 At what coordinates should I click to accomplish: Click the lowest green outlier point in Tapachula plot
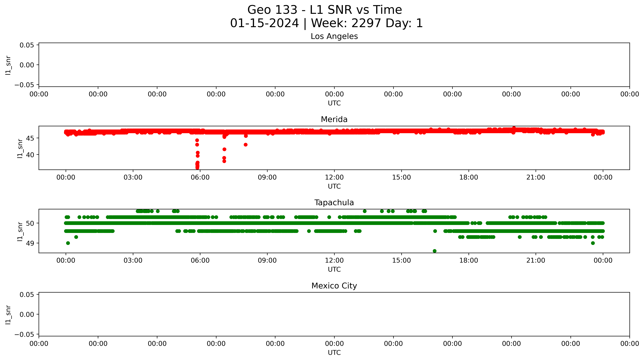pos(434,251)
